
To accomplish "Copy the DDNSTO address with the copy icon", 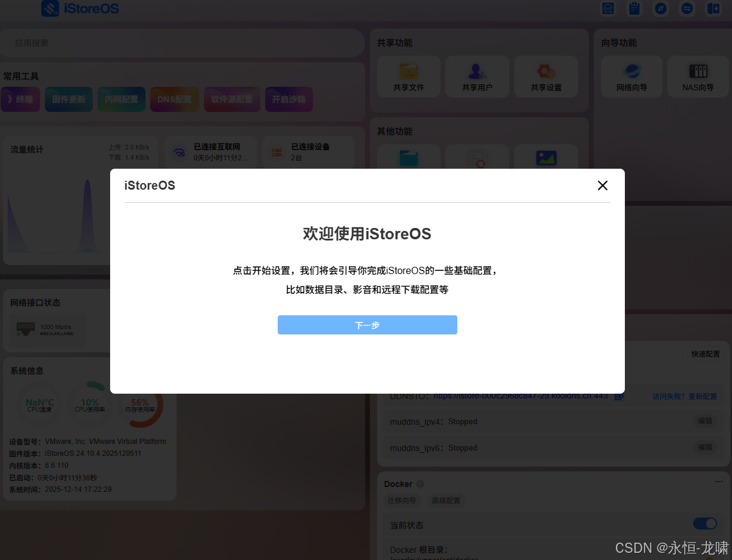I will coord(619,396).
